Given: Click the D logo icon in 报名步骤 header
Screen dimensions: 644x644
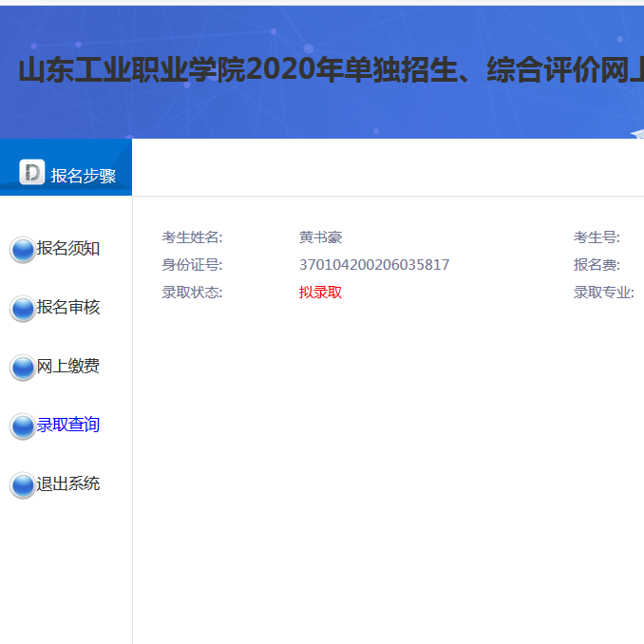Looking at the screenshot, I should 32,172.
